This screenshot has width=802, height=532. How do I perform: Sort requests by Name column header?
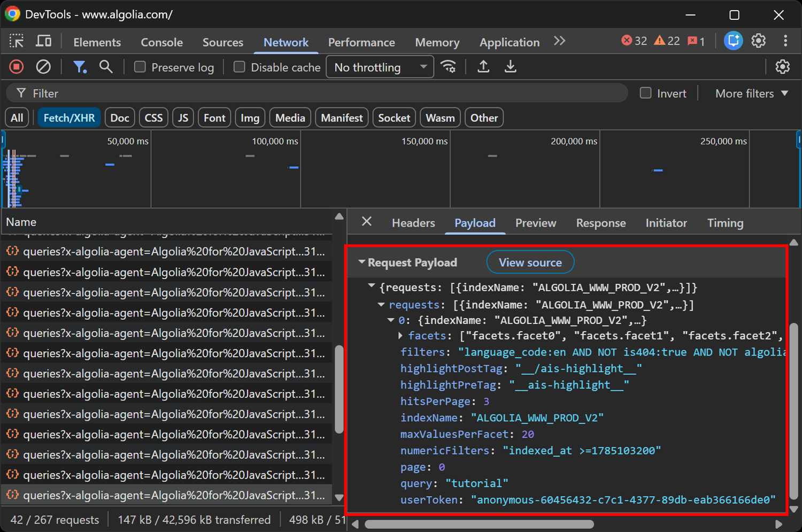[x=167, y=221]
